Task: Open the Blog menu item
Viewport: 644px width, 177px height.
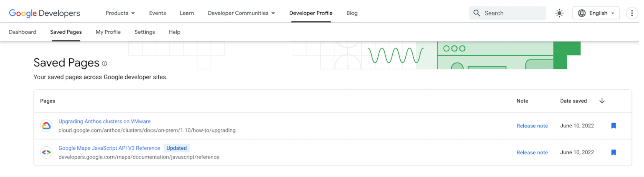Action: click(x=352, y=13)
